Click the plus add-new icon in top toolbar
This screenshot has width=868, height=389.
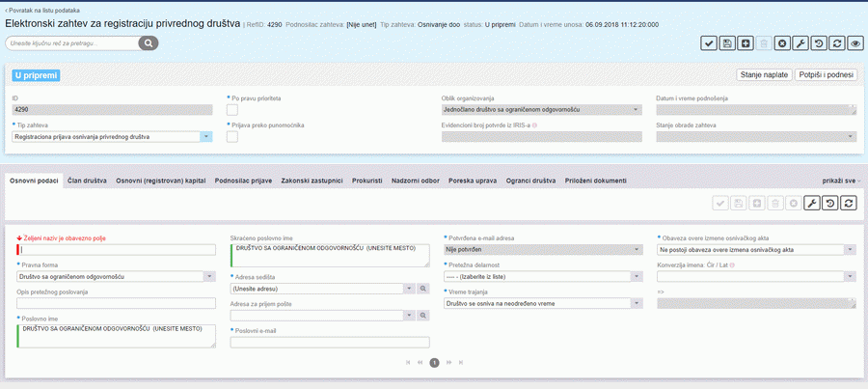tap(745, 43)
